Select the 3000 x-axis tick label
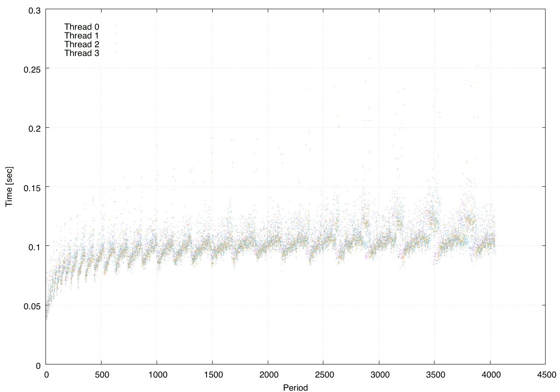 pos(378,375)
